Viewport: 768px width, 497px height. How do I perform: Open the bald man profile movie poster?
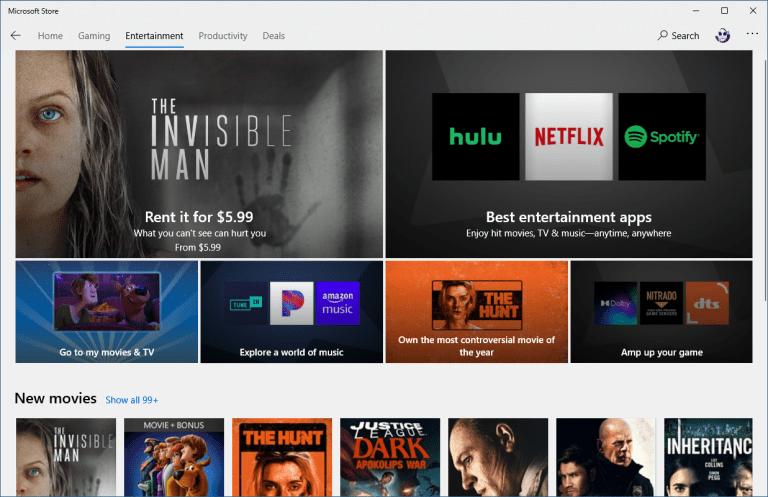click(498, 457)
